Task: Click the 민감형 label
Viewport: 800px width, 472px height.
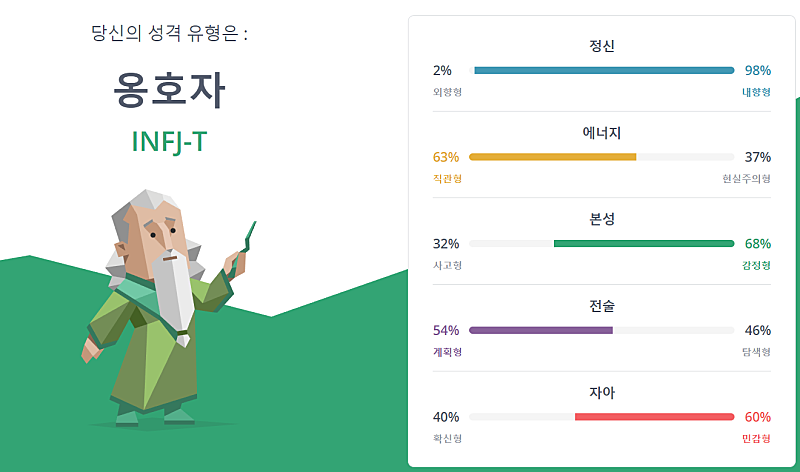Action: coord(756,439)
